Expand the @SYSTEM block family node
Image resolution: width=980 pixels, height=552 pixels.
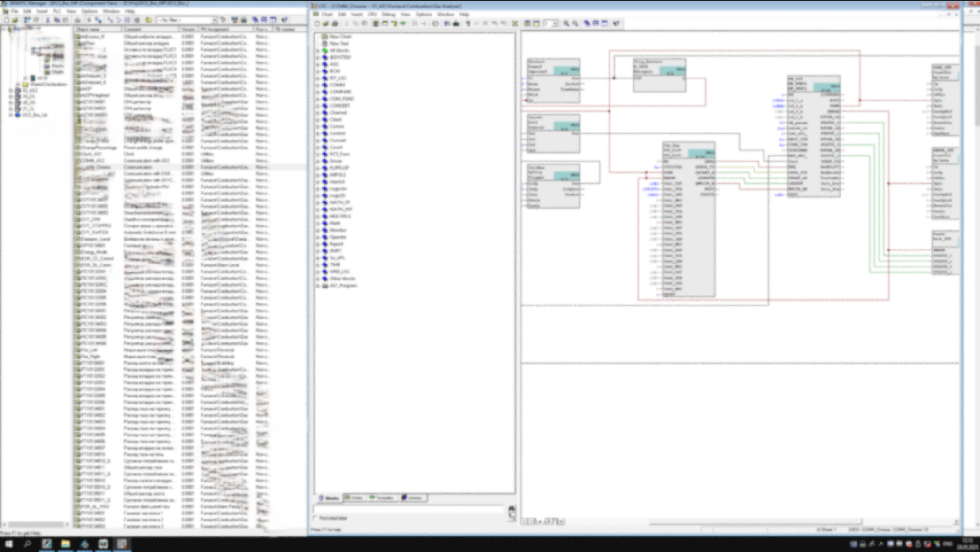point(318,57)
